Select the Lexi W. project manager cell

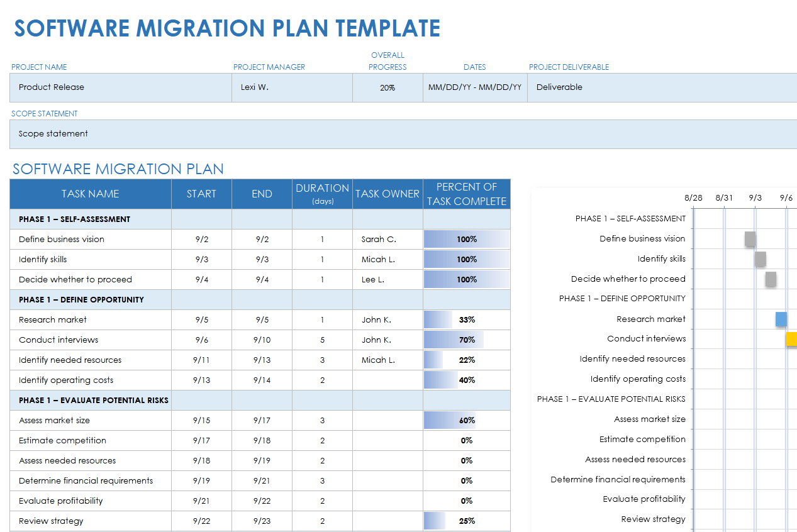pos(291,87)
